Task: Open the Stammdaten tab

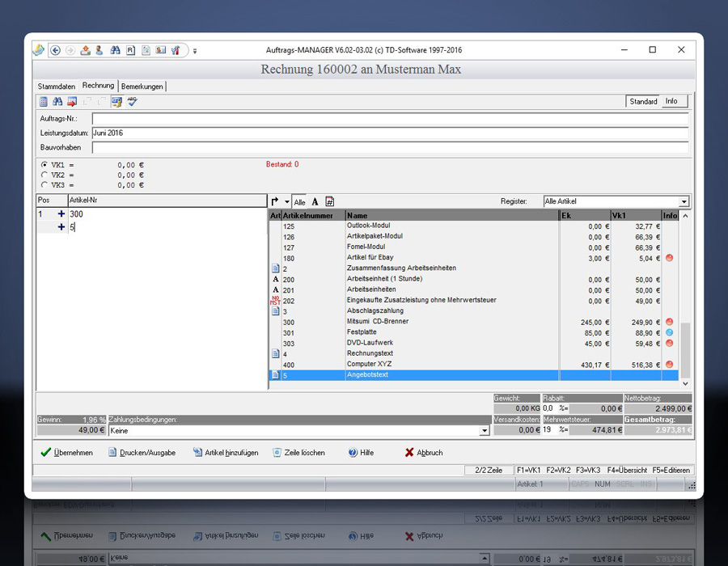Action: (x=56, y=87)
